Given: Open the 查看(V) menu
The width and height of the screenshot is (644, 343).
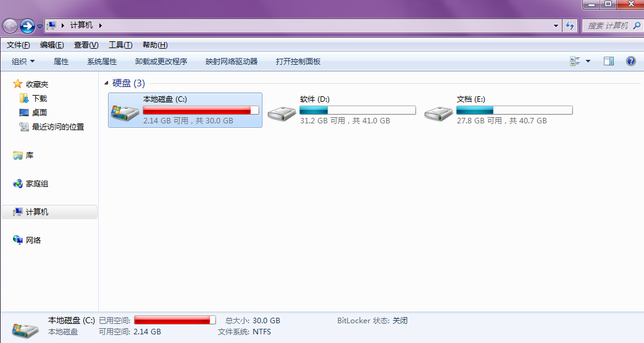Looking at the screenshot, I should [x=86, y=45].
